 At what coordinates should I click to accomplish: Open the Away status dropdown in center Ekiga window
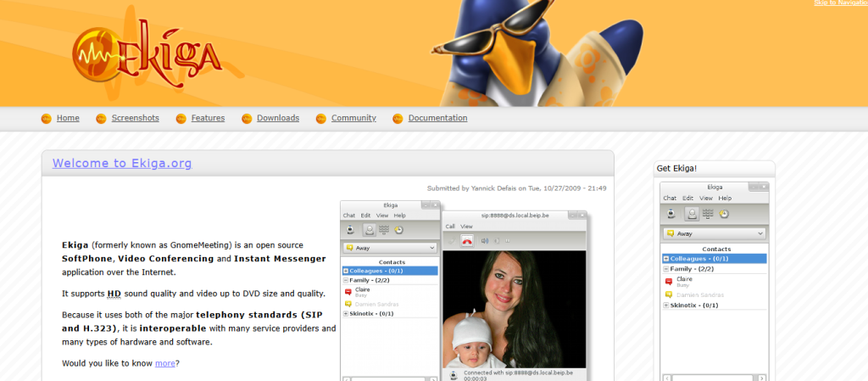390,248
